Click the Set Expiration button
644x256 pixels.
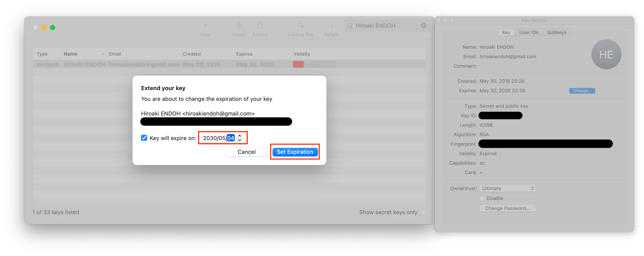pyautogui.click(x=295, y=152)
